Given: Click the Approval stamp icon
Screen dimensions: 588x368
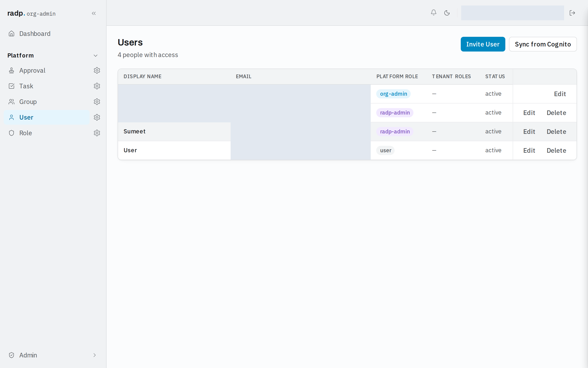Looking at the screenshot, I should pos(11,70).
